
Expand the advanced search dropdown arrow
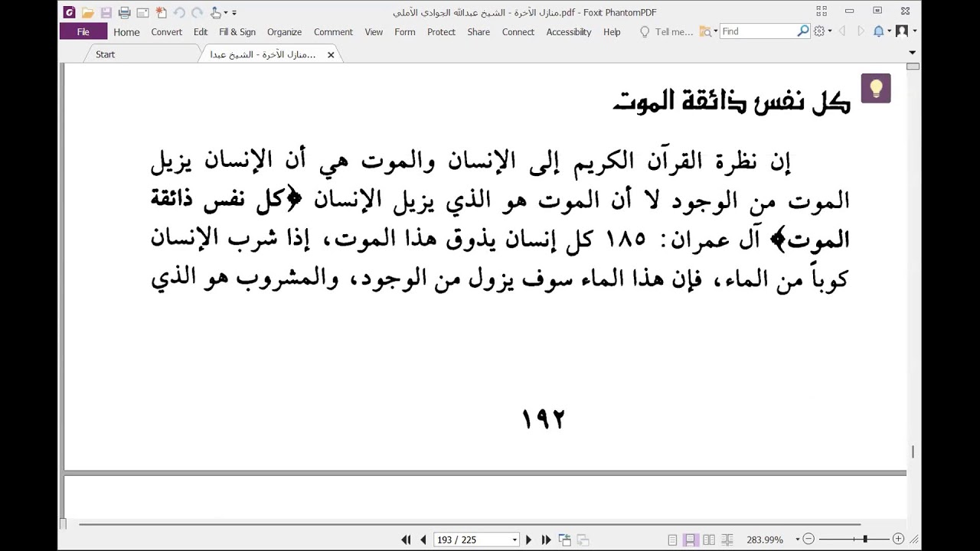(x=716, y=32)
